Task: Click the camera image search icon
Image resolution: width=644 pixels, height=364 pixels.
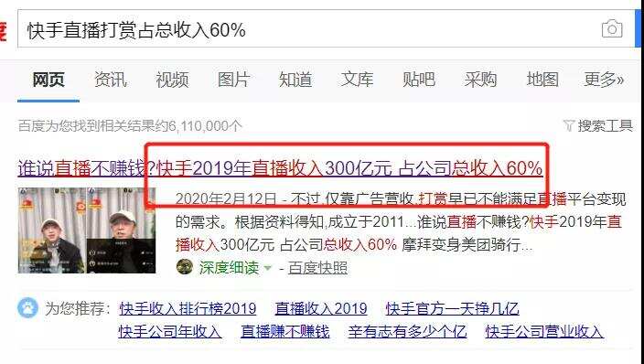Action: coord(612,29)
